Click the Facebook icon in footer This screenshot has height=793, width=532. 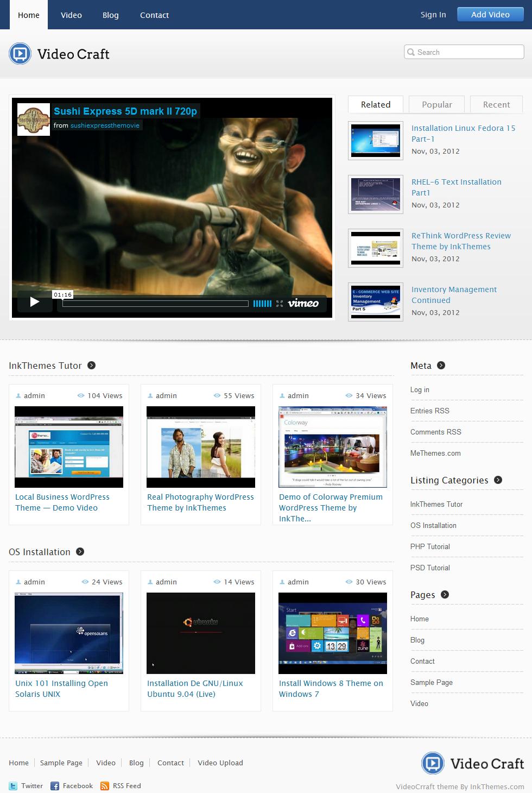(x=55, y=786)
